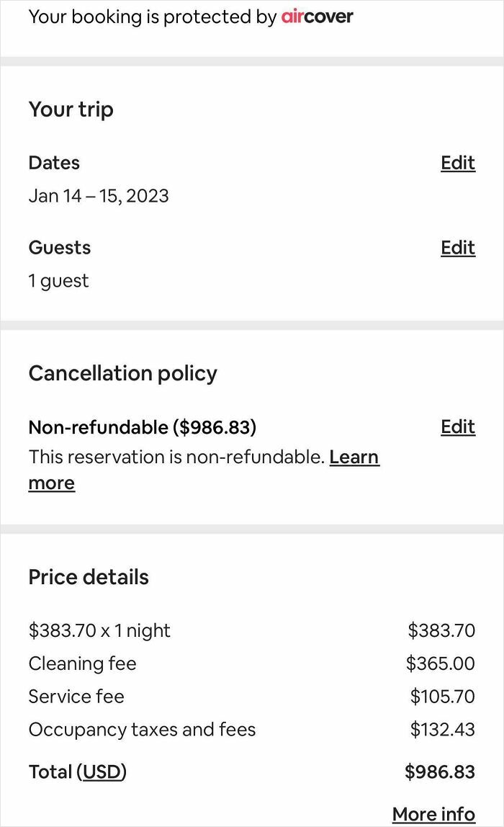Click the $365.00 cleaning fee amount

point(441,663)
